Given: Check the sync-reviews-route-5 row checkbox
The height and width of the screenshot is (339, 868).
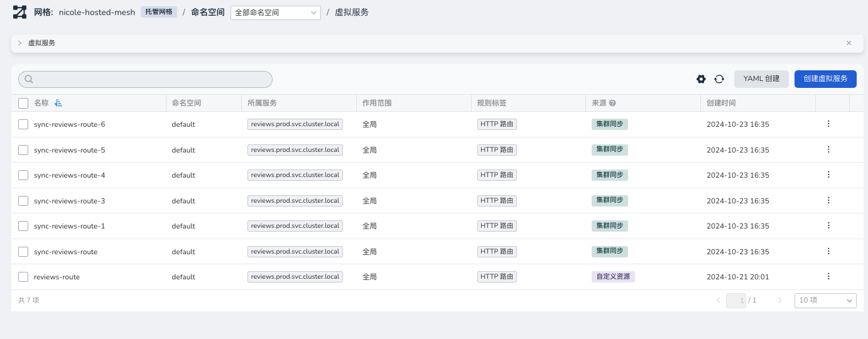Looking at the screenshot, I should click(23, 150).
